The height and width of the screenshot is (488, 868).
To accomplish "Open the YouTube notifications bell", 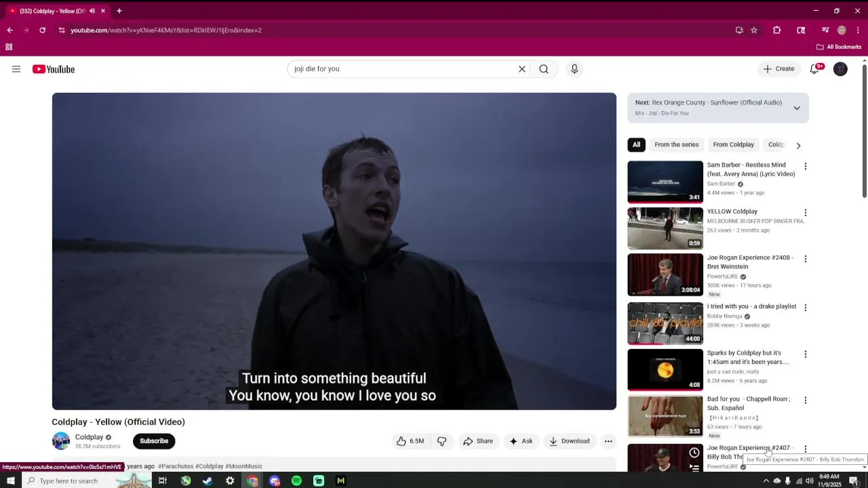I will [x=815, y=69].
